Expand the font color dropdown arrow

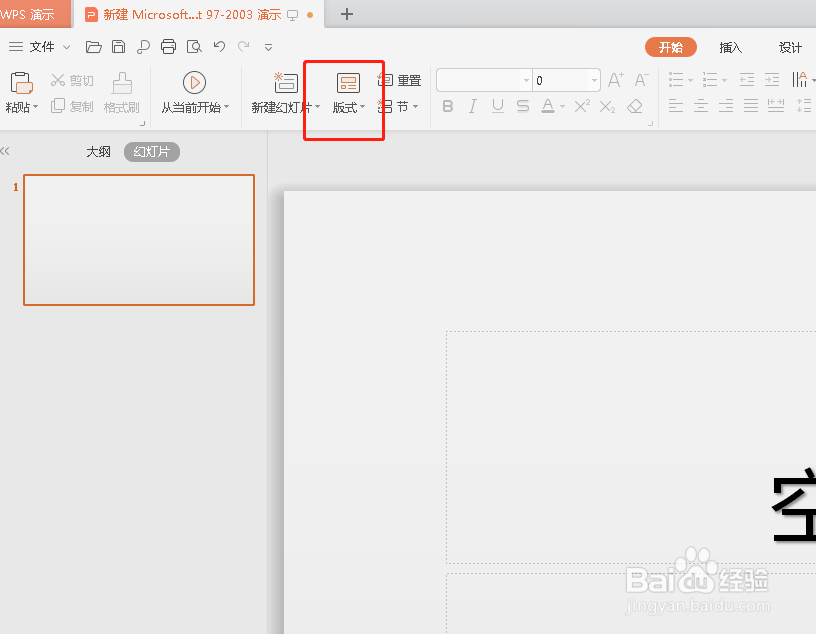(563, 107)
